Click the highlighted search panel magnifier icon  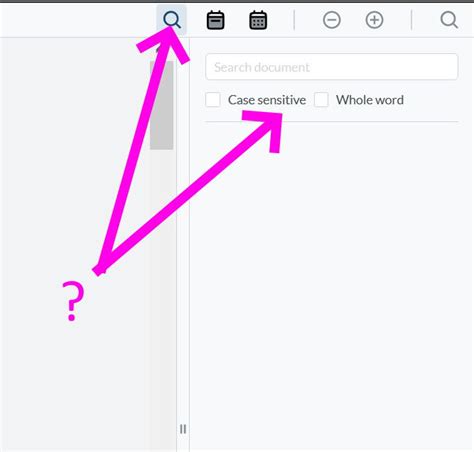172,20
